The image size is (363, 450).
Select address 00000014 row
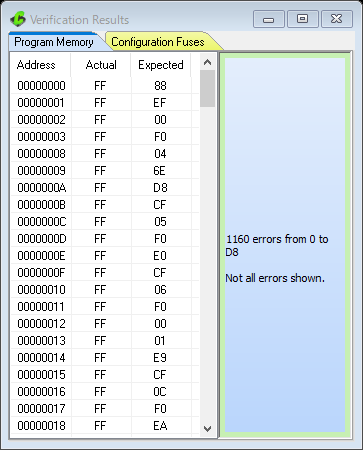point(105,358)
